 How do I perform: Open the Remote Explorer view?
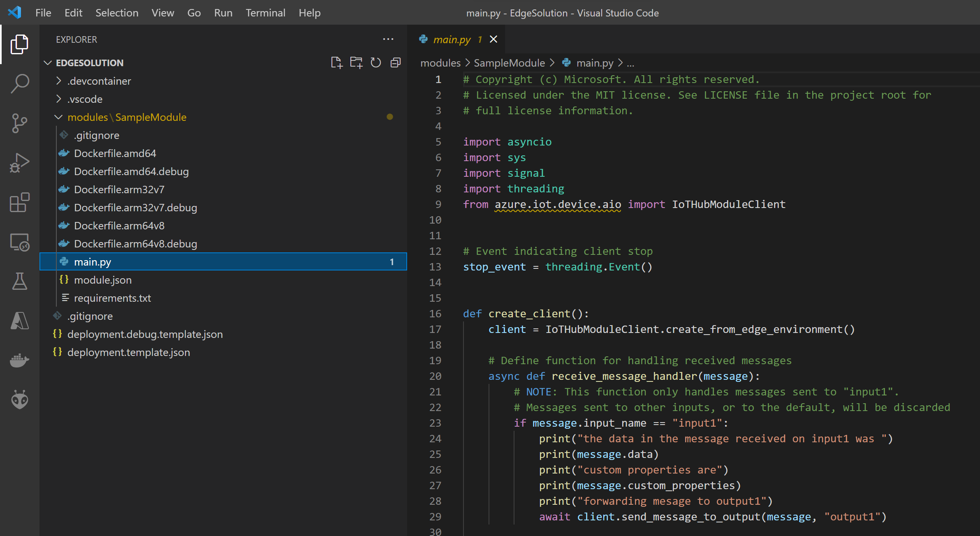click(x=19, y=242)
